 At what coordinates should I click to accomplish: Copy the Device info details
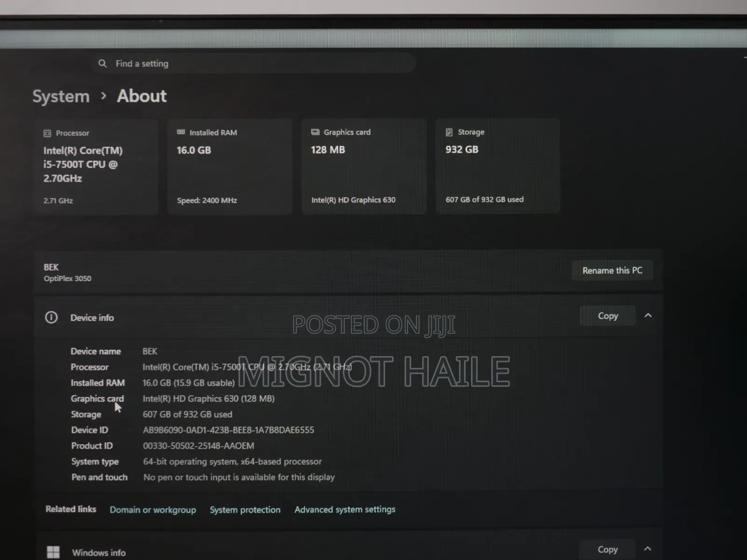click(x=608, y=316)
